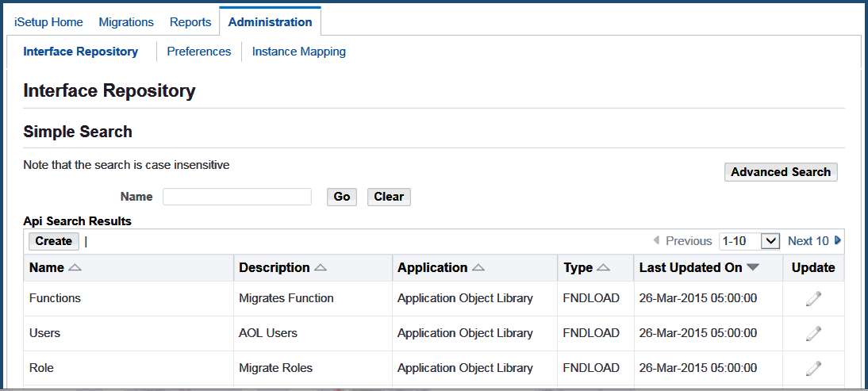The height and width of the screenshot is (391, 868).
Task: Sort by Description column arrow
Action: pos(320,268)
